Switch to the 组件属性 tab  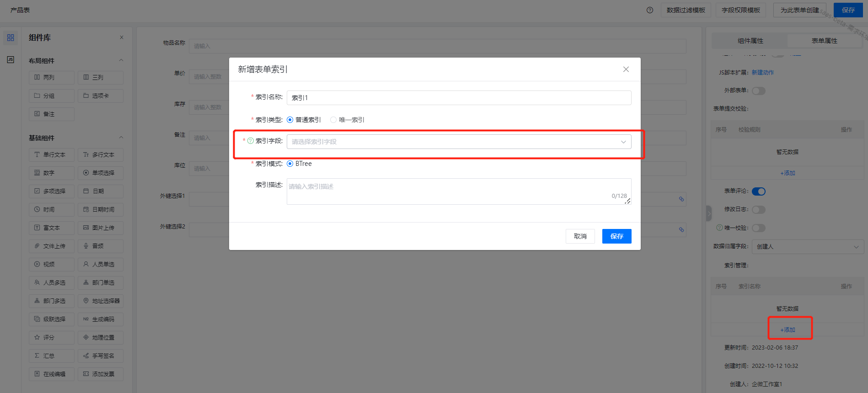point(750,41)
